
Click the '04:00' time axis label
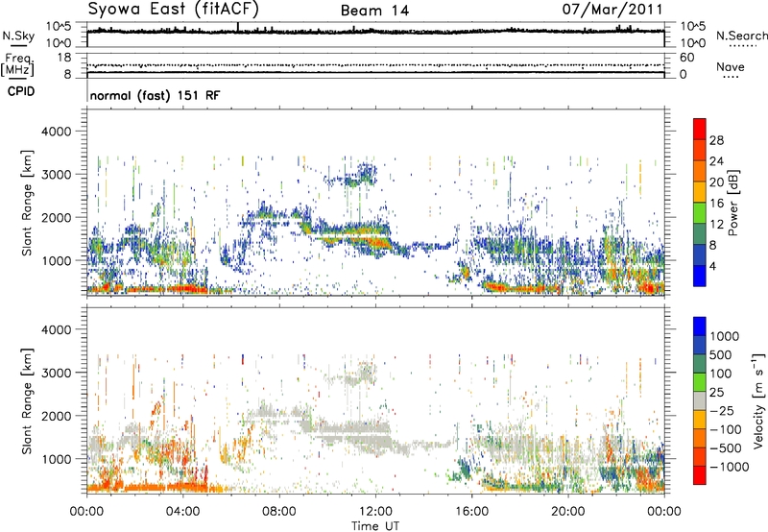tap(182, 512)
